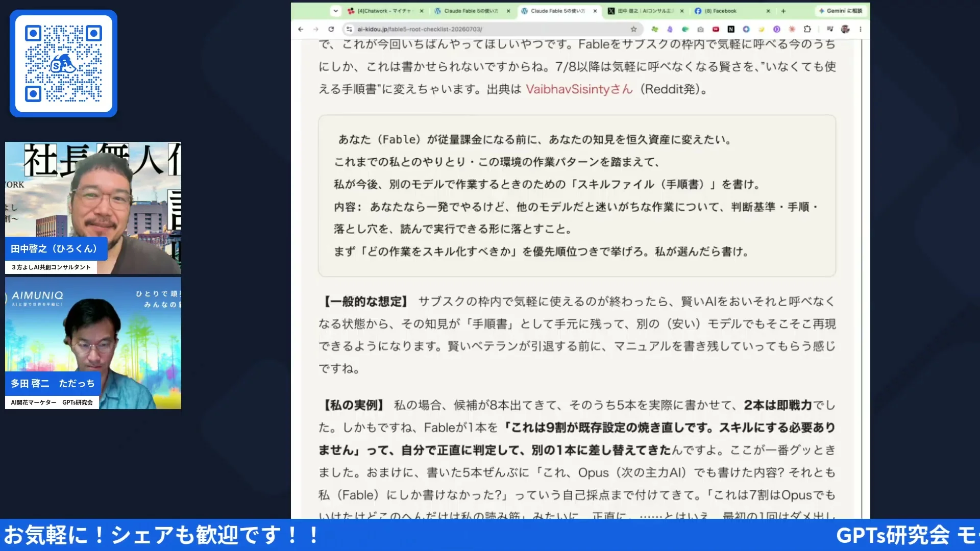Close the active Claude Fable tab
Screen dimensions: 980x551
[595, 11]
